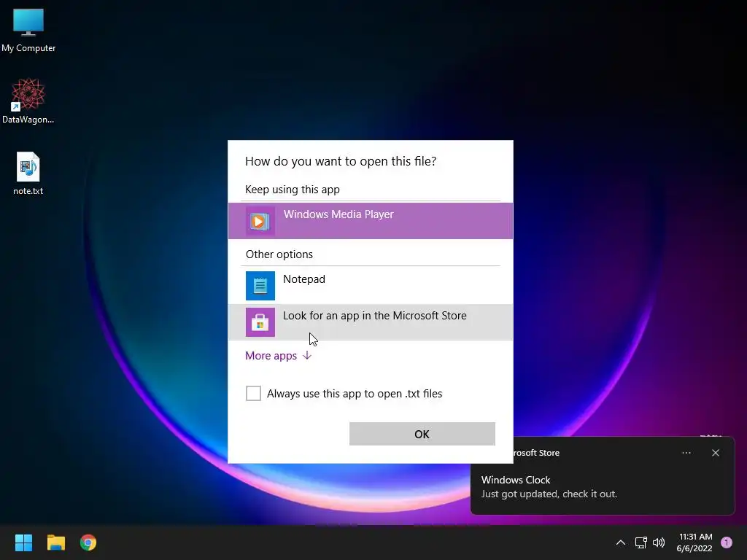Viewport: 747px width, 560px height.
Task: Click the Notepad app icon
Action: [x=260, y=286]
